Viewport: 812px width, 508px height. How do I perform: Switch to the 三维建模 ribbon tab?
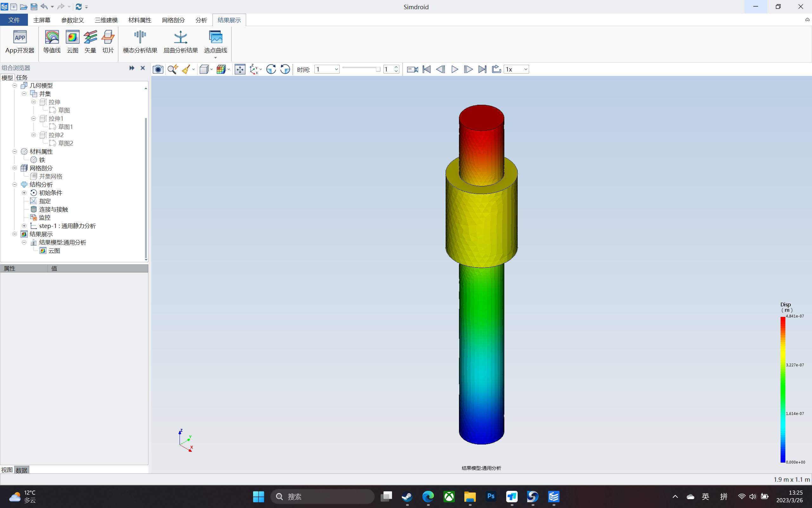click(x=106, y=20)
